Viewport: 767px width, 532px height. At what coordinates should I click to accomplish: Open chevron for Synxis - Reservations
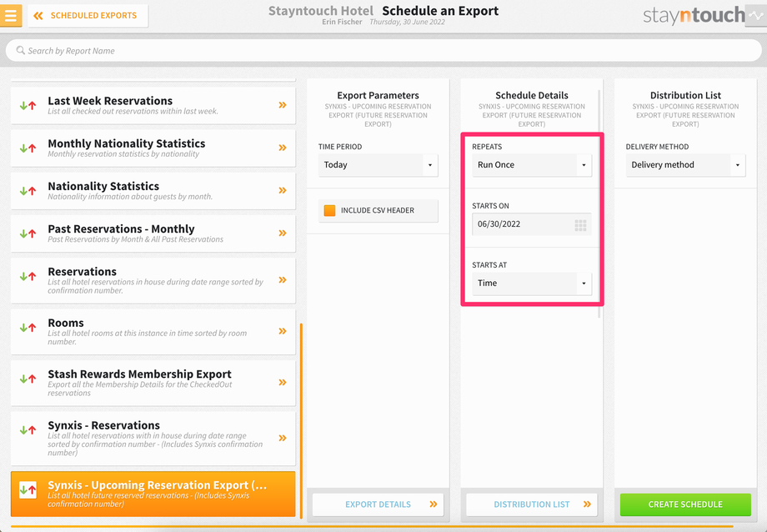(x=283, y=438)
